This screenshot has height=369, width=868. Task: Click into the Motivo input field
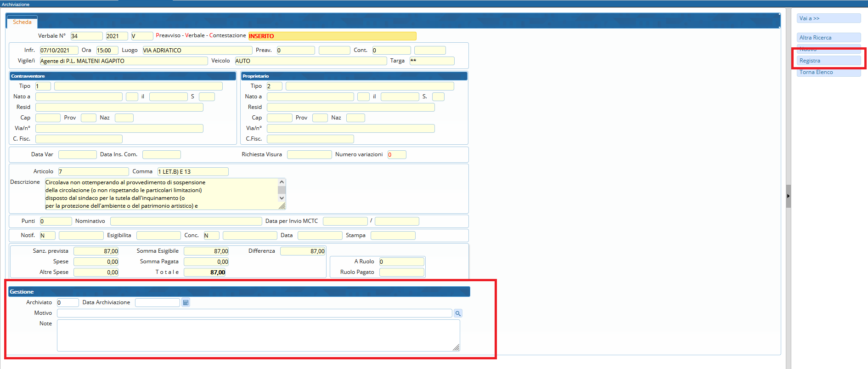(254, 313)
